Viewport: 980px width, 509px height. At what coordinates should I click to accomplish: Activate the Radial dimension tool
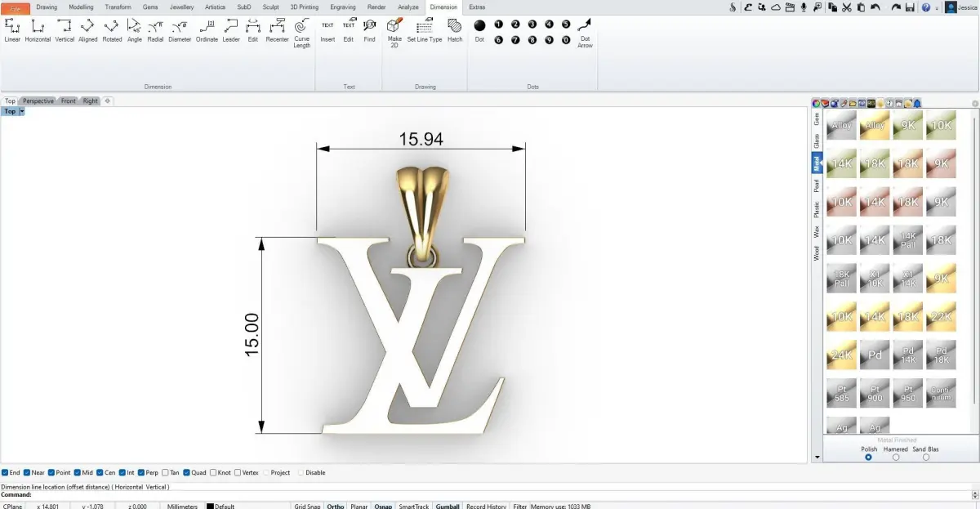point(155,31)
